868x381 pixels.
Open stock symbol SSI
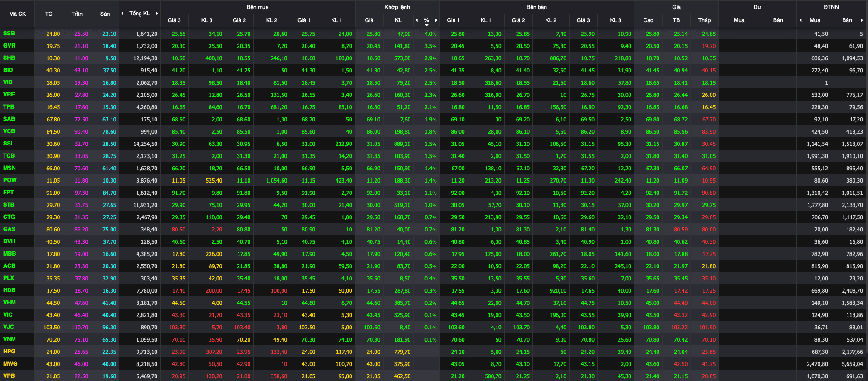(x=8, y=144)
